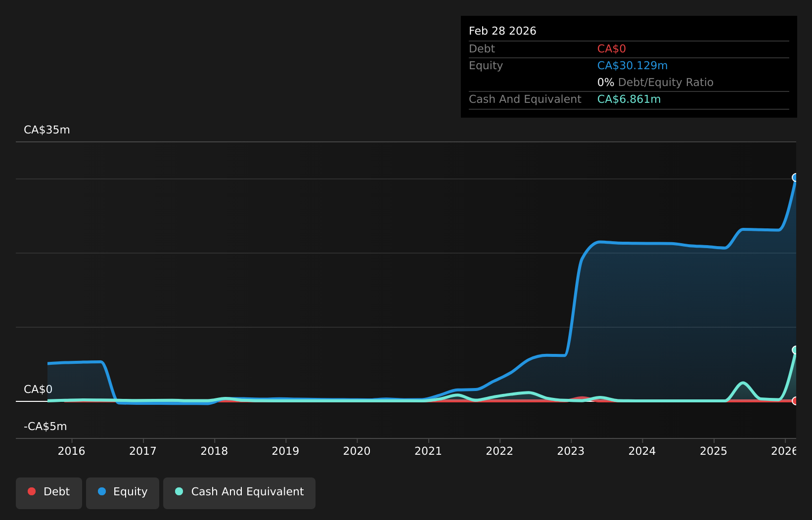Click the 2017 x-axis label
The height and width of the screenshot is (520, 812).
pyautogui.click(x=143, y=451)
